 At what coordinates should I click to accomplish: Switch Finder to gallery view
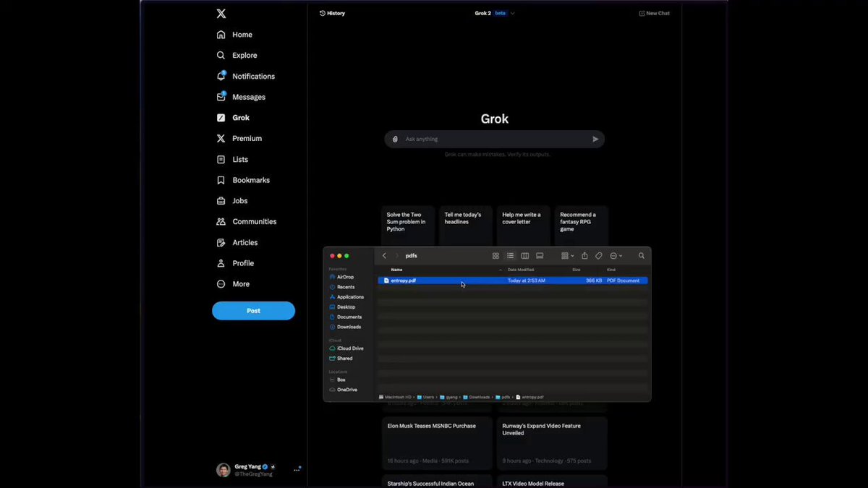point(540,256)
